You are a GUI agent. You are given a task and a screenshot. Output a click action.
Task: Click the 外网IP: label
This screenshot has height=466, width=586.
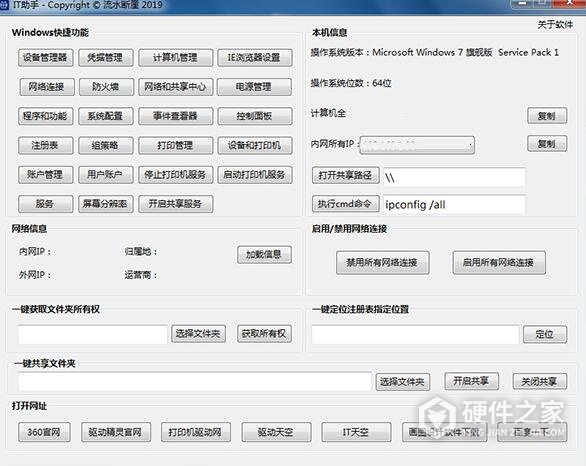point(35,275)
